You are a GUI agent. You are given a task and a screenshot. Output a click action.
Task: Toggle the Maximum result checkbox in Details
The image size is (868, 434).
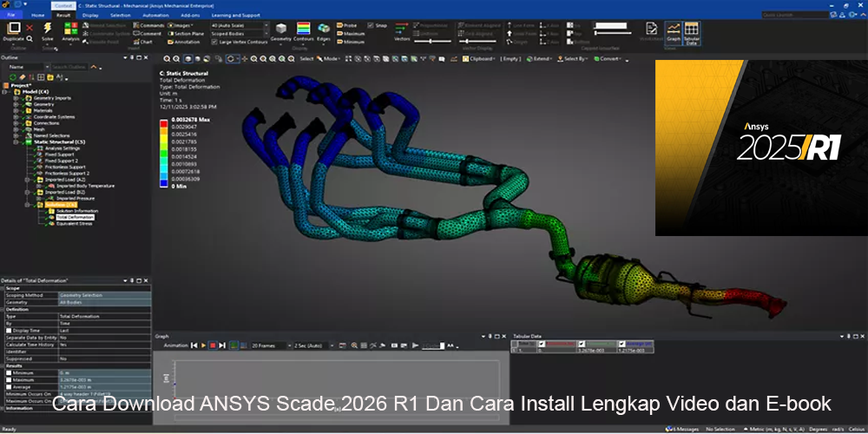(9, 380)
